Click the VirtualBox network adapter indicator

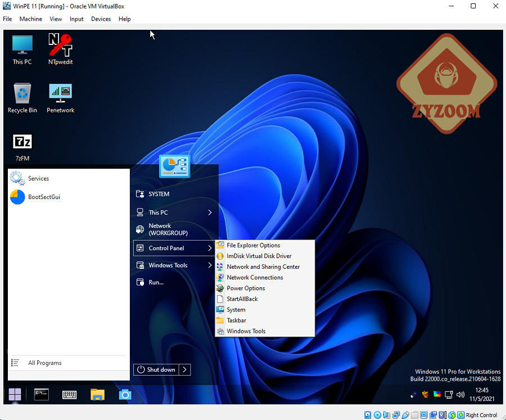[396, 415]
